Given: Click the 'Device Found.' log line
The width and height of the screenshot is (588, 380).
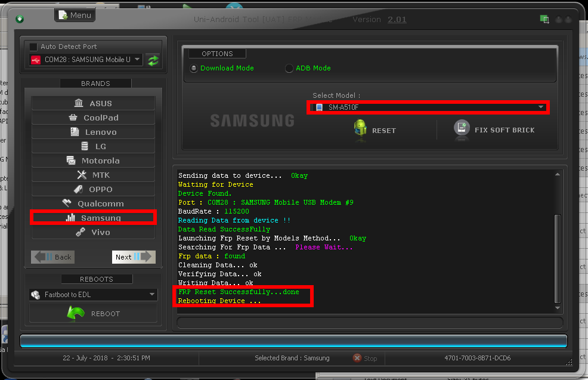Looking at the screenshot, I should (x=205, y=193).
